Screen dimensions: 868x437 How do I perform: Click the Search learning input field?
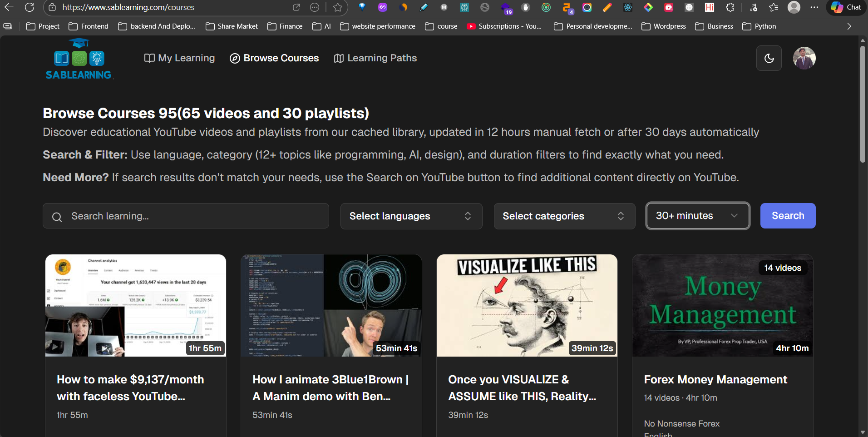point(186,216)
